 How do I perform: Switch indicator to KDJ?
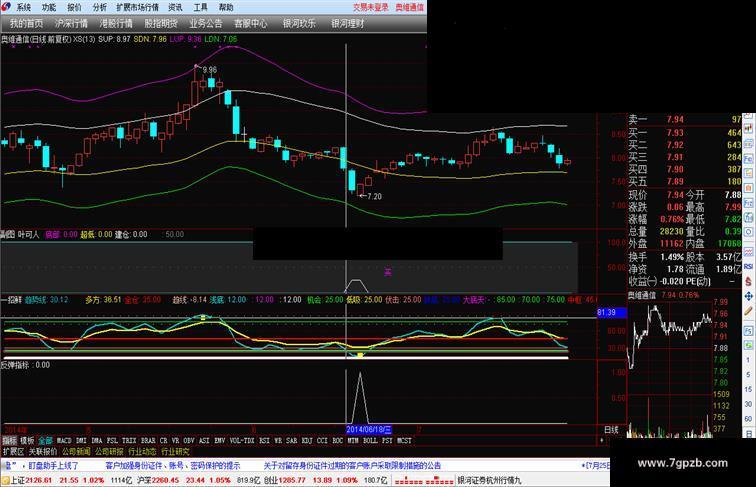(307, 440)
